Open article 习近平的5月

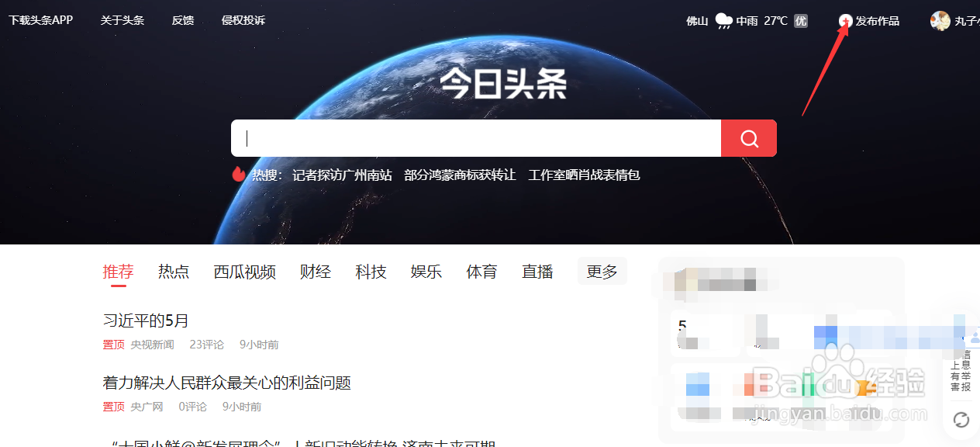146,321
